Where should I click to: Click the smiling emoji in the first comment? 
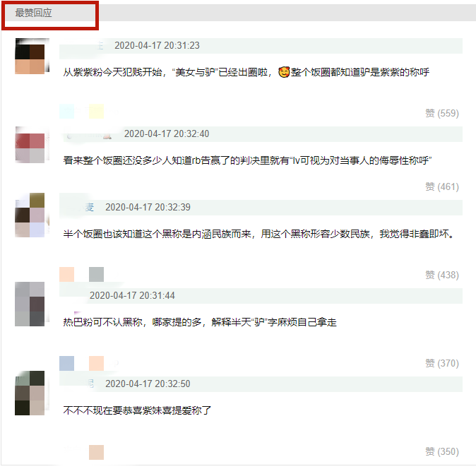pyautogui.click(x=284, y=72)
